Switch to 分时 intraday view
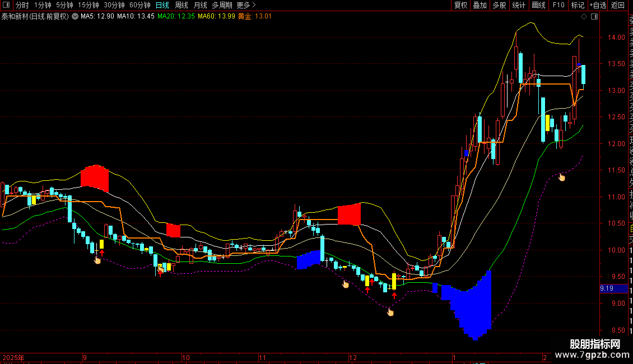633x364 pixels. 22,5
